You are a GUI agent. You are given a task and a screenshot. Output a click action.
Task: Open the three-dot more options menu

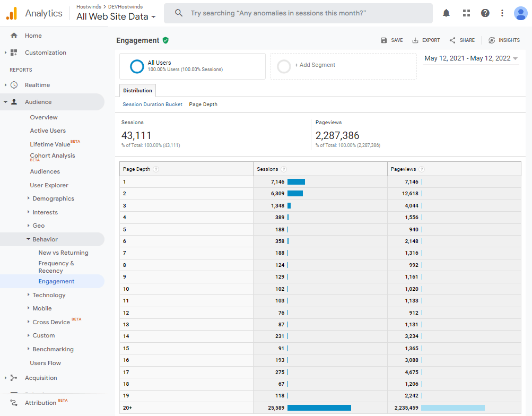click(x=502, y=13)
